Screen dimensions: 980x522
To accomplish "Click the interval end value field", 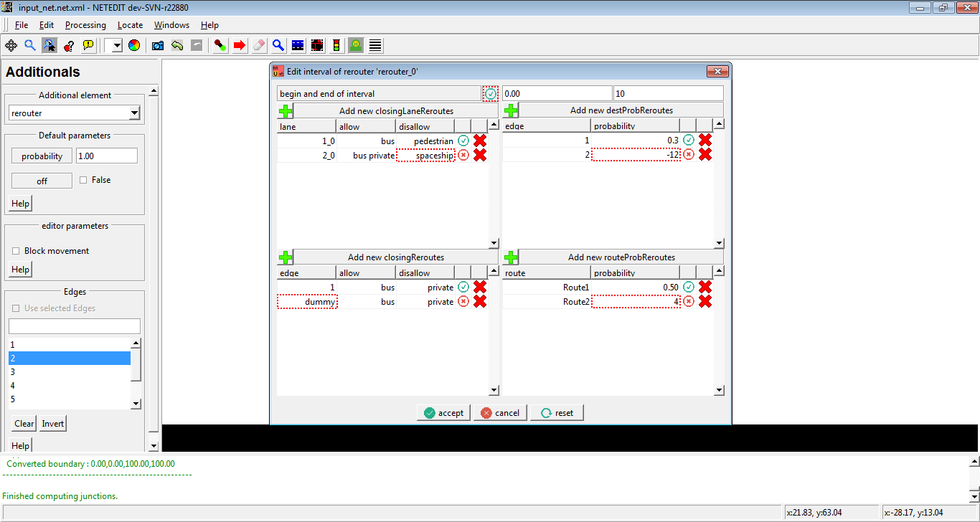I will tap(668, 94).
